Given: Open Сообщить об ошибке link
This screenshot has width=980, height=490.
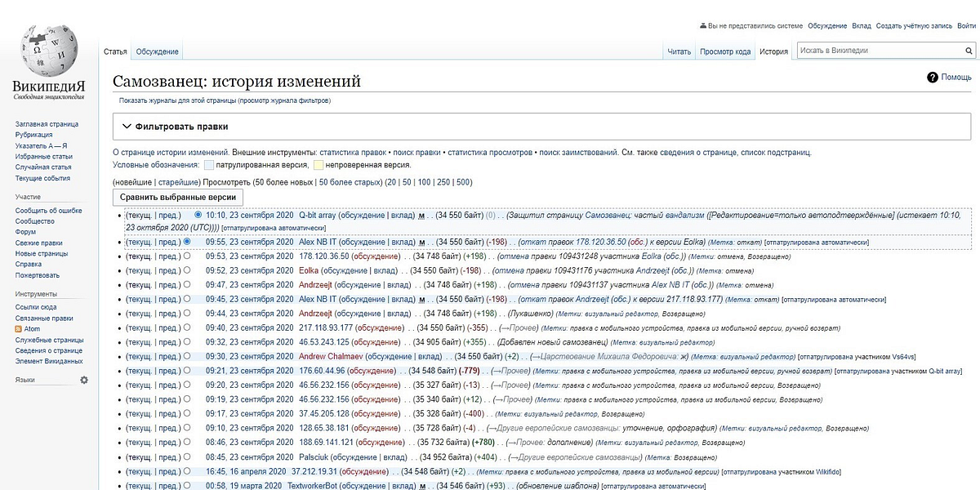Looking at the screenshot, I should 48,211.
